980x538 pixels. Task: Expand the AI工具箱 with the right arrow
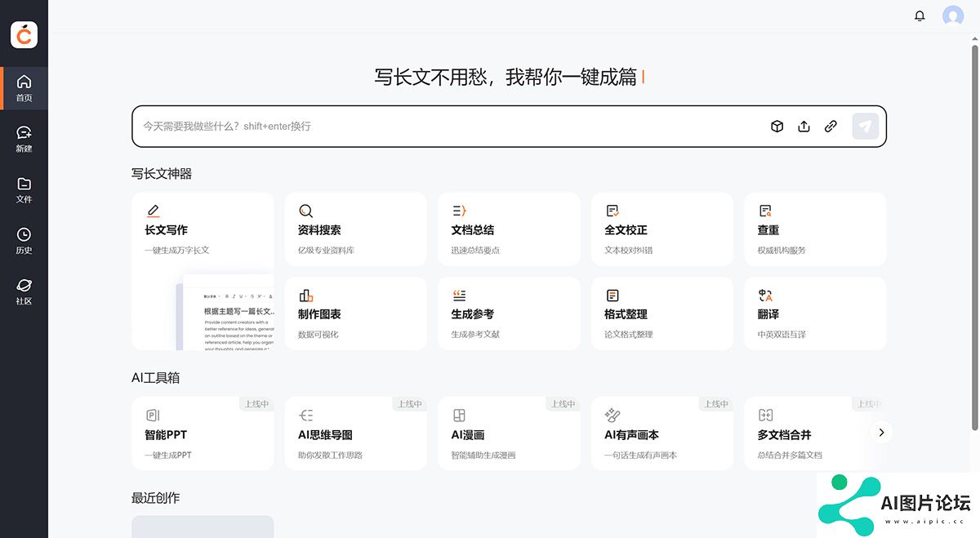[x=881, y=433]
